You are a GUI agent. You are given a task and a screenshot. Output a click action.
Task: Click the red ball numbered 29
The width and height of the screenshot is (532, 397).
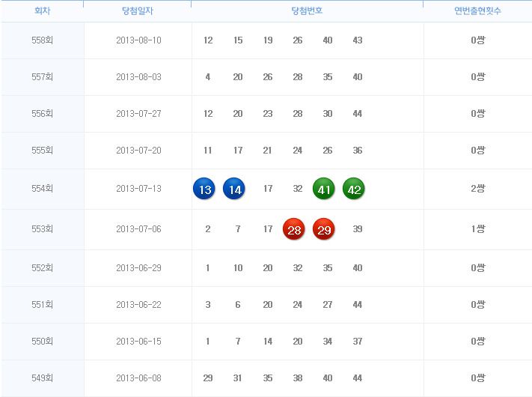pos(324,229)
